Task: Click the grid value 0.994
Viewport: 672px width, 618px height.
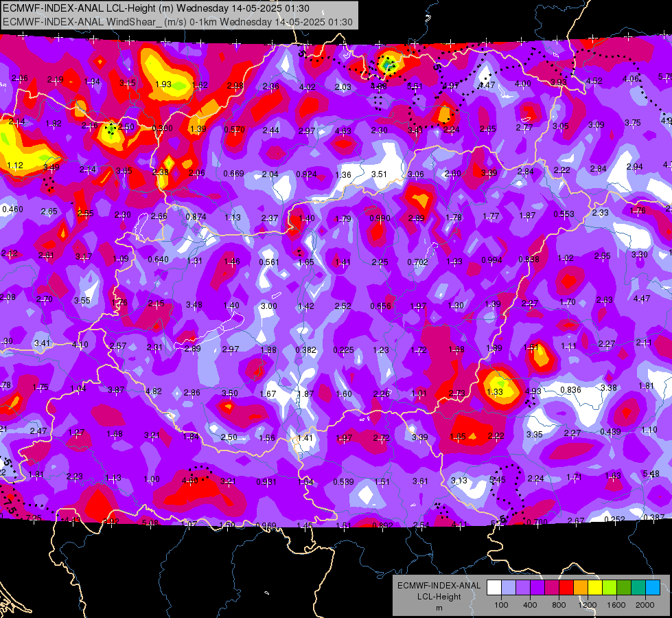Action: pyautogui.click(x=491, y=260)
